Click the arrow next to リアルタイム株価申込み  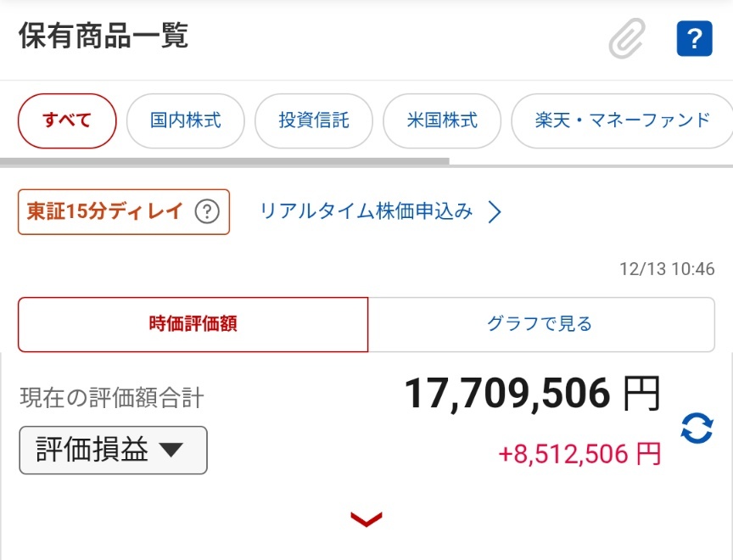[495, 212]
